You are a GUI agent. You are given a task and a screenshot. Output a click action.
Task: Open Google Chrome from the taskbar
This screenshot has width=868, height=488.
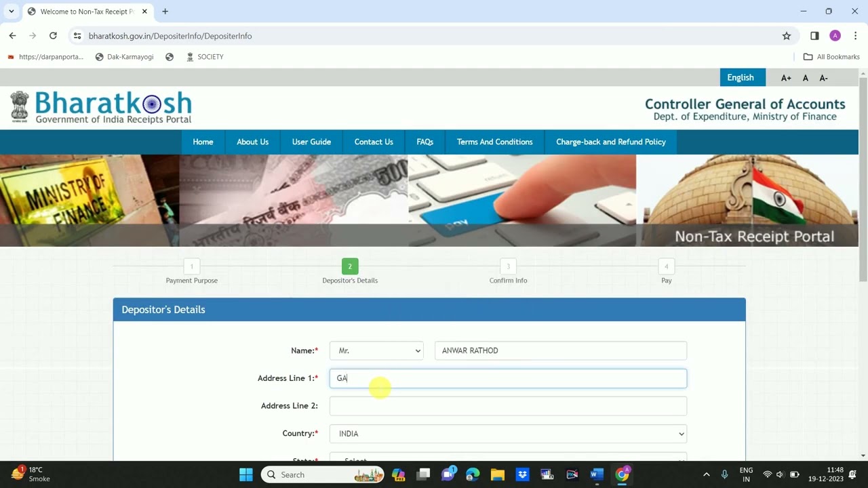622,474
